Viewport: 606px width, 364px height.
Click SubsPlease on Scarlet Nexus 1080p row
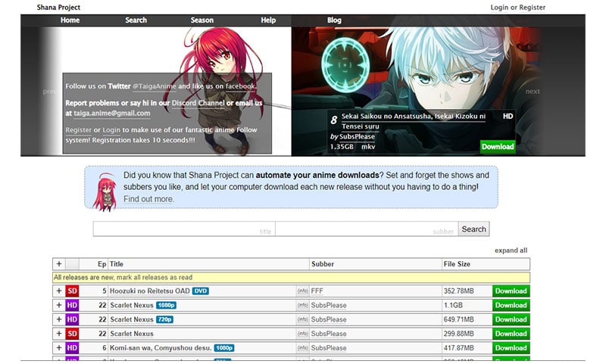329,305
